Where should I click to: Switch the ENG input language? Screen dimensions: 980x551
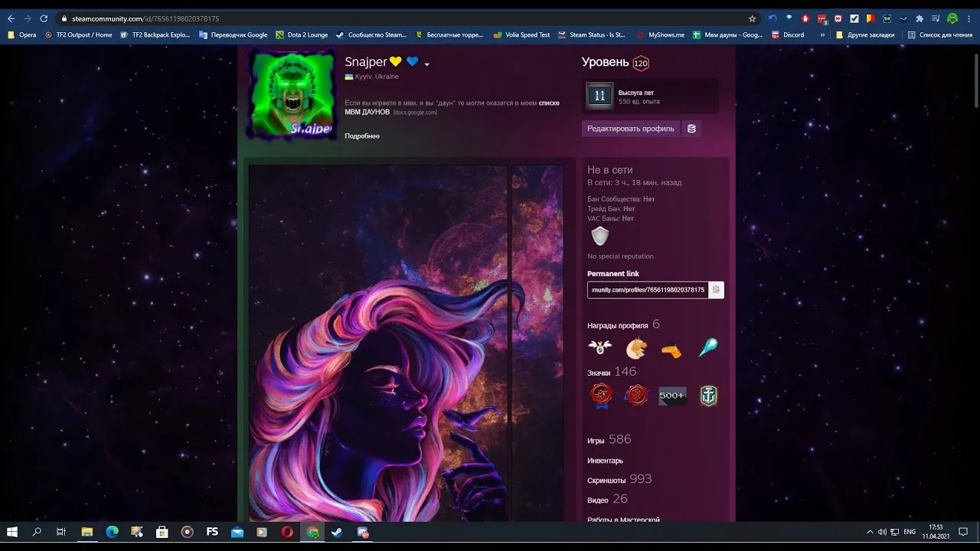click(910, 532)
